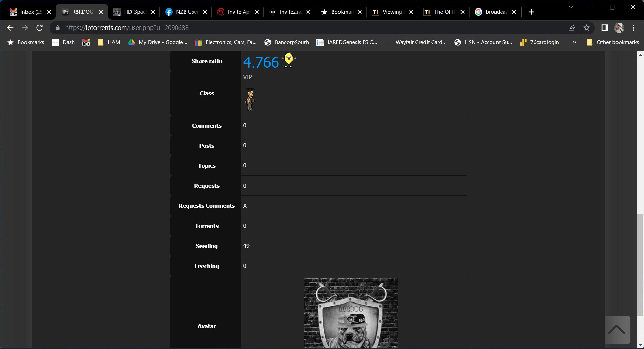Close the Inbox tab
644x349 pixels.
pos(49,12)
